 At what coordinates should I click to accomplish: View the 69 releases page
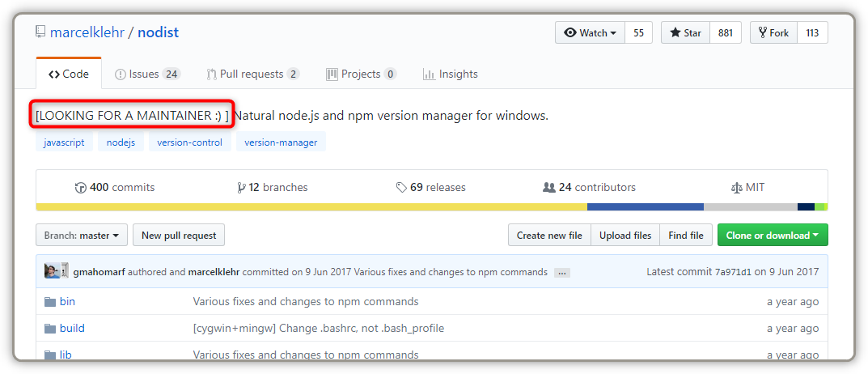tap(430, 187)
